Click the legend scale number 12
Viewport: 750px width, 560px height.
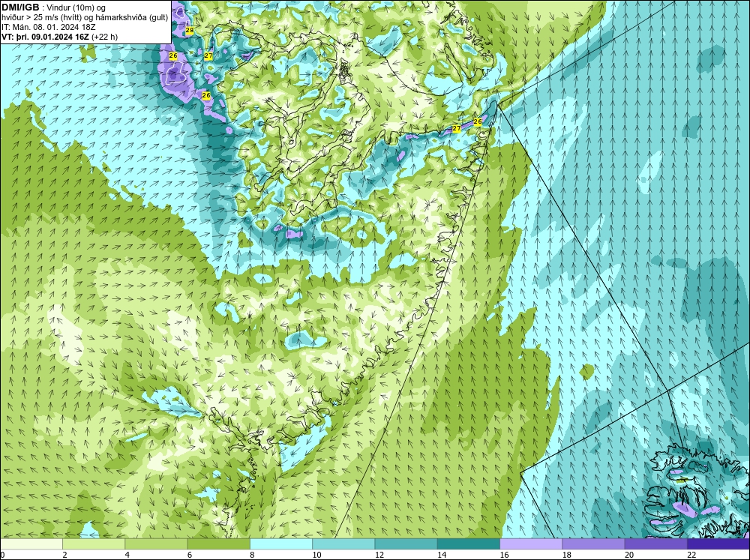point(379,555)
